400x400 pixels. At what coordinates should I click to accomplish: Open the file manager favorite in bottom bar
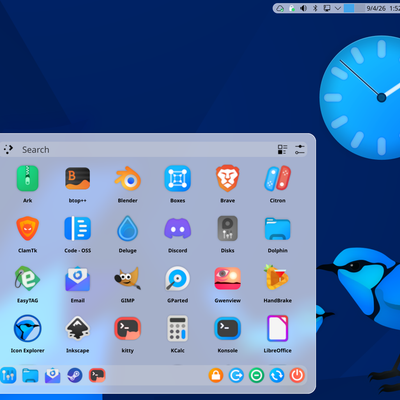pos(30,376)
